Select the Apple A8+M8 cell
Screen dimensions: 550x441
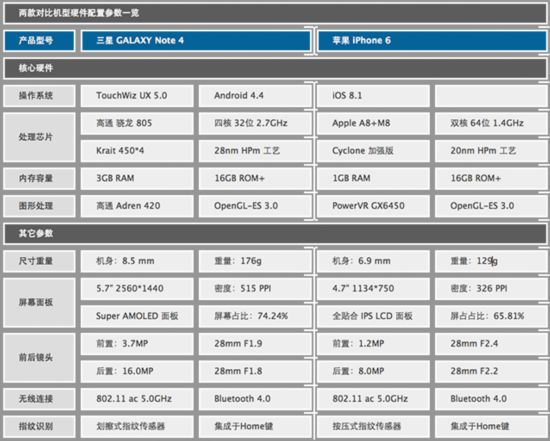click(373, 123)
